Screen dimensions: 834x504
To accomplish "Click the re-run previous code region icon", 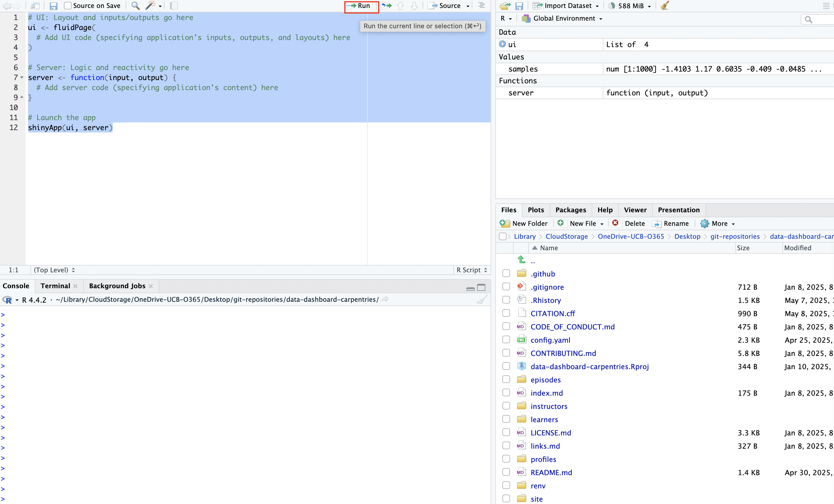I will [x=387, y=6].
